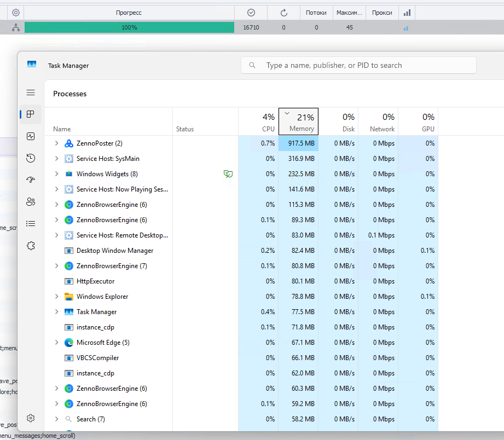Sort processes by GPU column
Screen dimensions: 504x440
(418, 121)
